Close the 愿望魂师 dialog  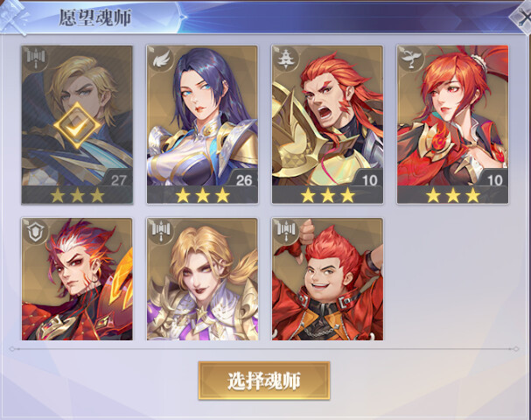click(x=522, y=18)
